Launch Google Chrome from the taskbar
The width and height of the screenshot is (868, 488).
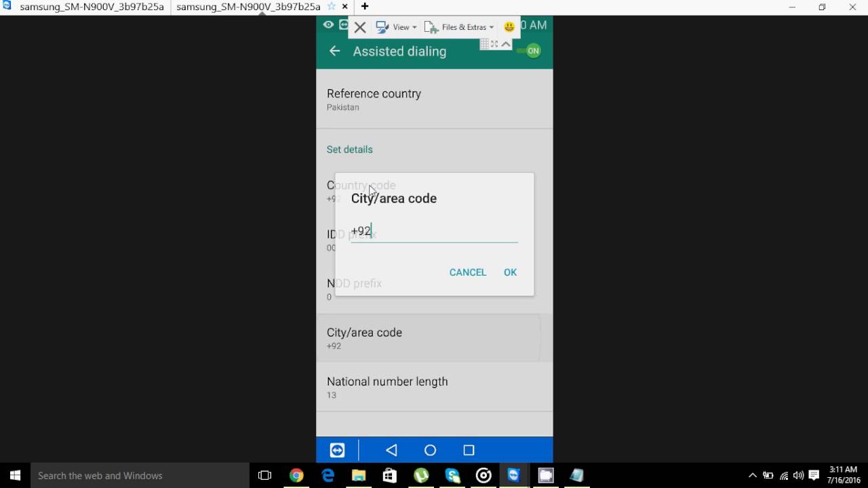(x=296, y=475)
